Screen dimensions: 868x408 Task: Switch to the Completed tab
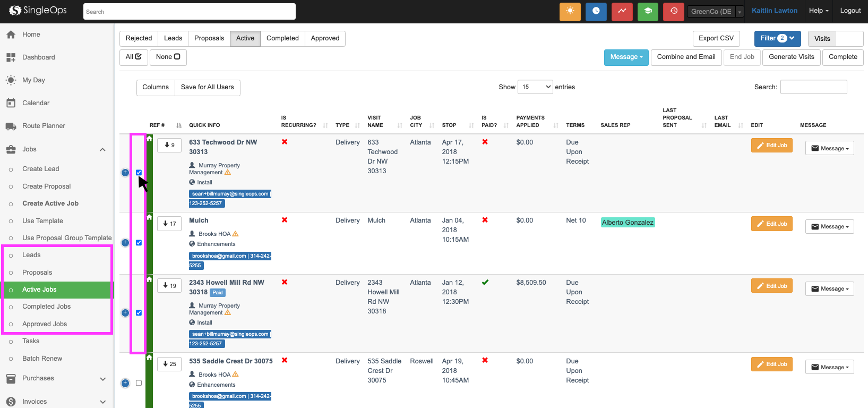[x=282, y=38]
